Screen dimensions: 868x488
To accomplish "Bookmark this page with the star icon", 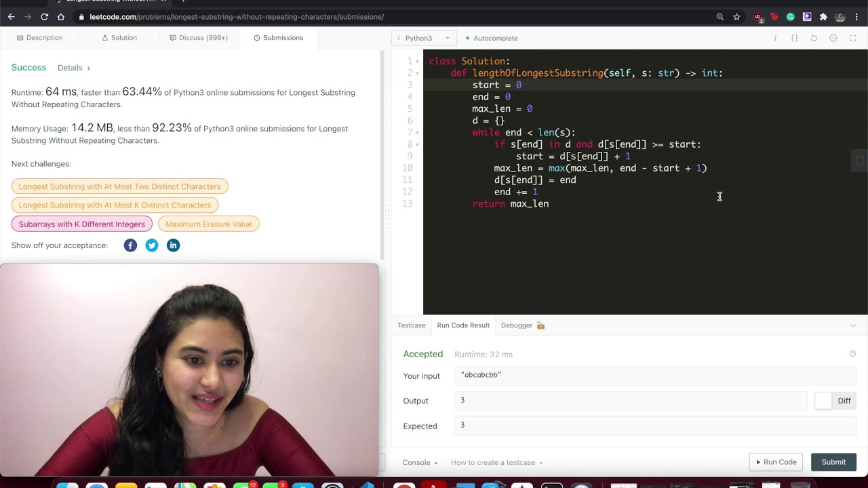I will [x=736, y=17].
